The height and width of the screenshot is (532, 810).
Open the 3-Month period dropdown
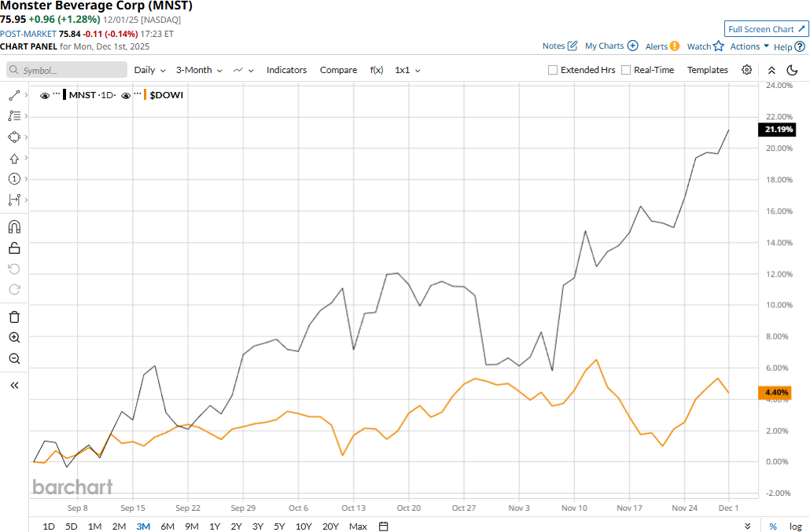pos(199,70)
